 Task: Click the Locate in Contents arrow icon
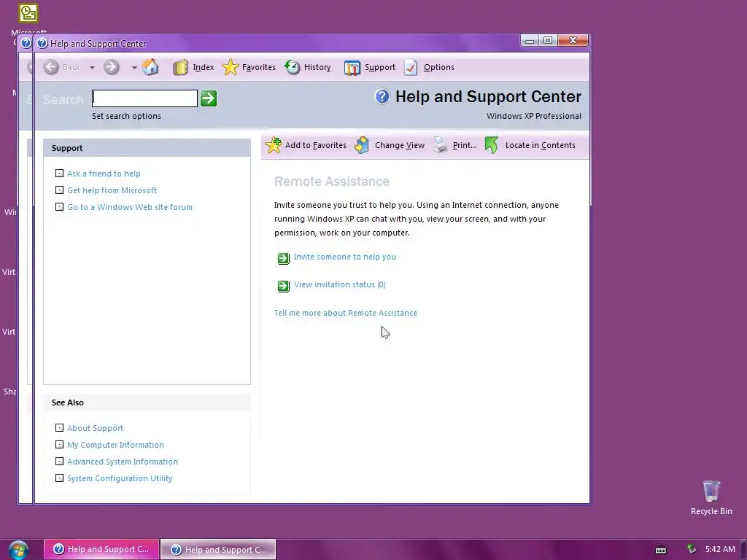[492, 145]
